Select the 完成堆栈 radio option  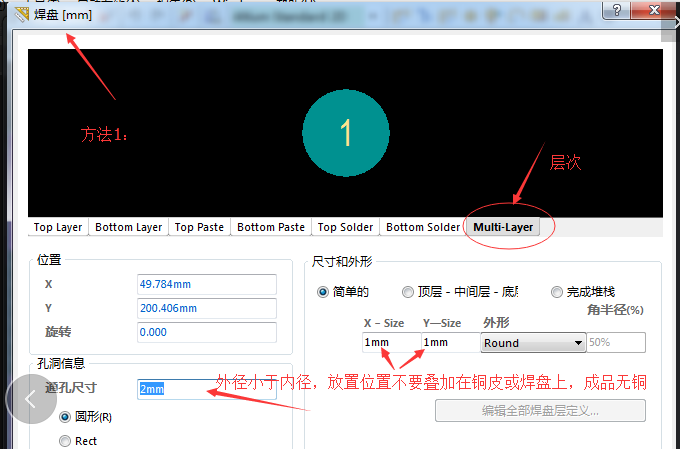point(557,292)
